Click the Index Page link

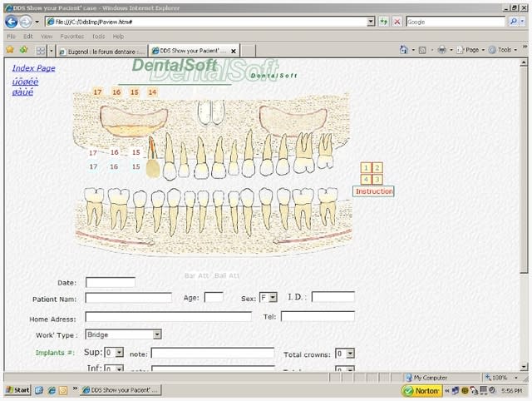click(x=34, y=67)
